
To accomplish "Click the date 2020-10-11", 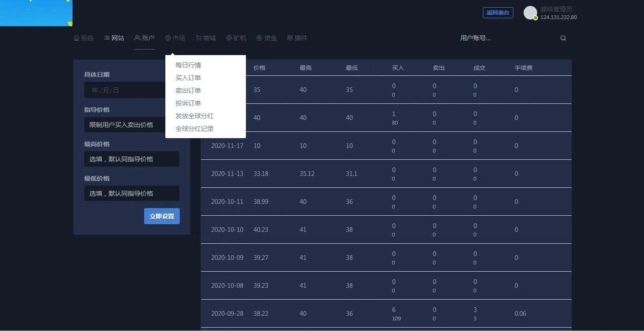I will point(227,202).
